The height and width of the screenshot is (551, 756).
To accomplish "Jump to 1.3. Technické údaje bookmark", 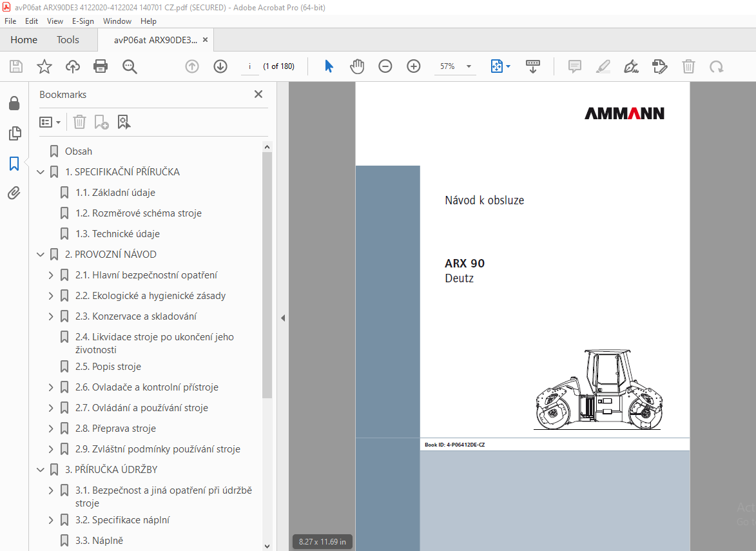I will 117,235.
